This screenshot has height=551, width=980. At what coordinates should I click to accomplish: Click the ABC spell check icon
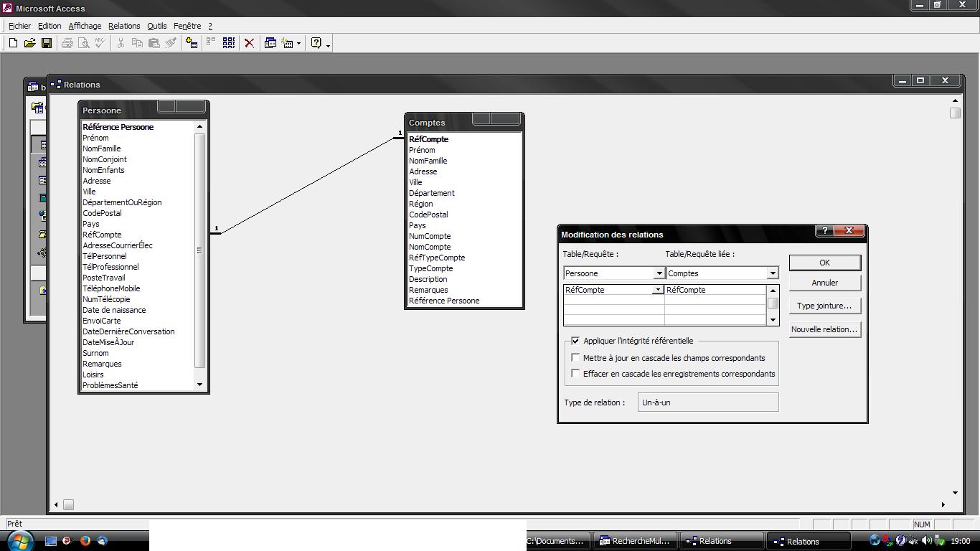(100, 43)
